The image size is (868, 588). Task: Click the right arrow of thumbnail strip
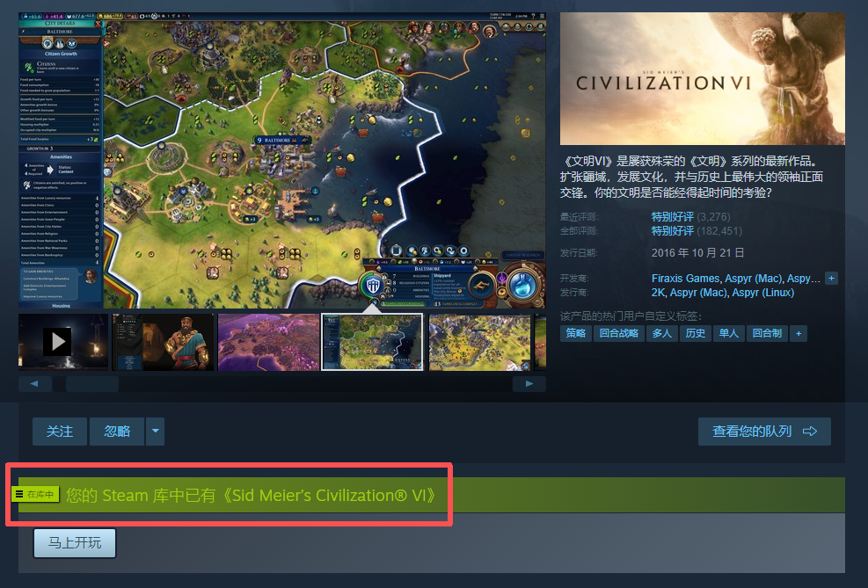coord(529,384)
